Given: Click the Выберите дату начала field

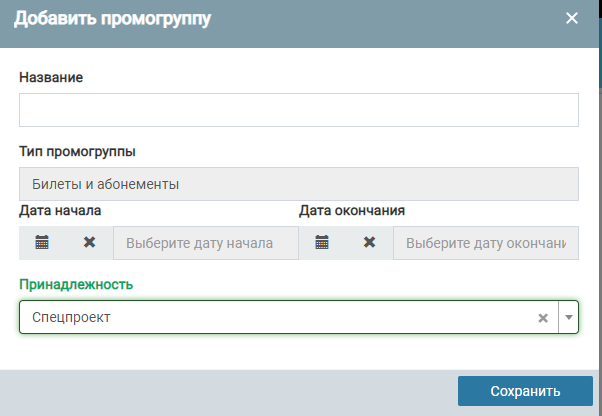Looking at the screenshot, I should [206, 243].
